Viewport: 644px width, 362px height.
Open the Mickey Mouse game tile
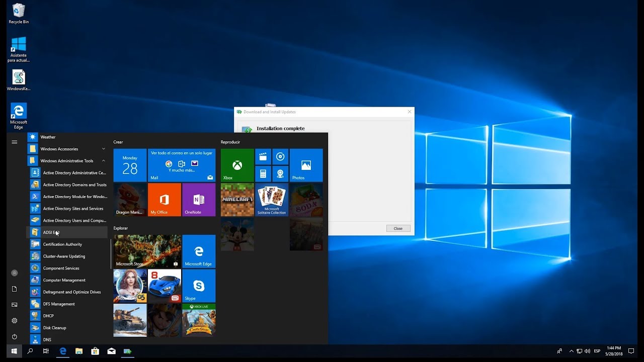pos(237,234)
